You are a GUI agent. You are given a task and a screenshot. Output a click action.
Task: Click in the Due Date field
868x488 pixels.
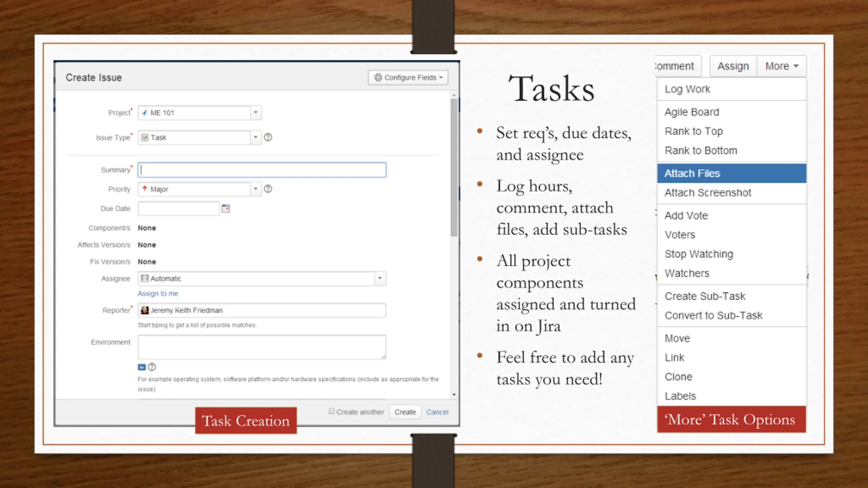tap(178, 208)
